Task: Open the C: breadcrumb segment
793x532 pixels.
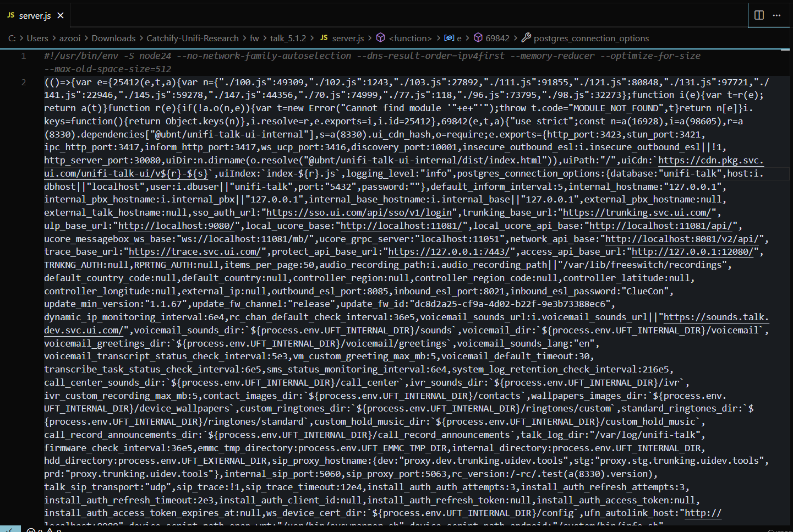Action: tap(12, 39)
